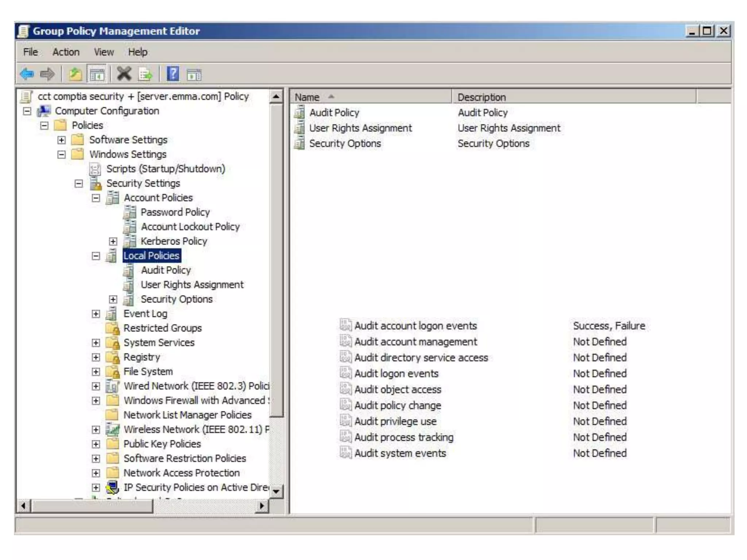This screenshot has height=560, width=747.
Task: Toggle Show/Hide Console Tree toolbar icon
Action: (97, 75)
